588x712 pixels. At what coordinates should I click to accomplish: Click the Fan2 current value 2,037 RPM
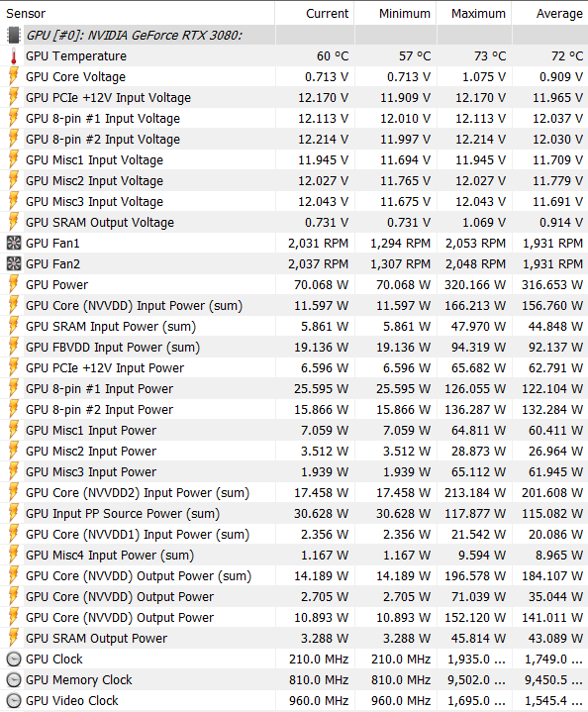319,264
